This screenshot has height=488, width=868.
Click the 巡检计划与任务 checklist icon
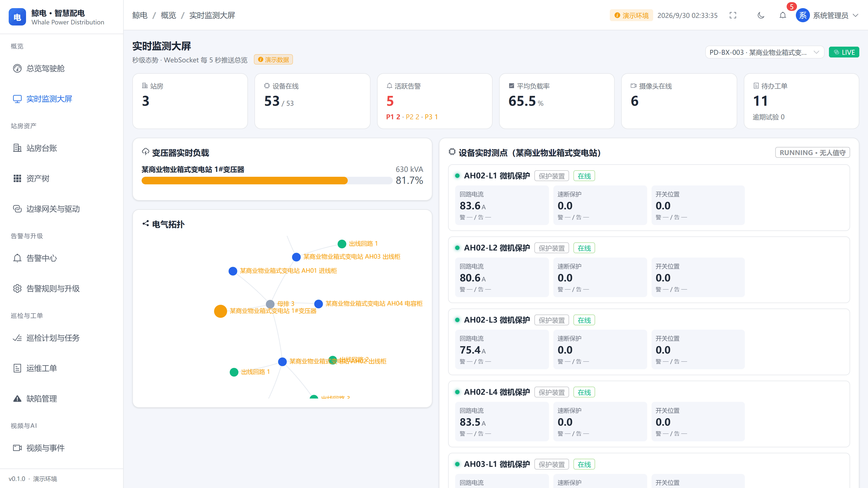coord(17,338)
